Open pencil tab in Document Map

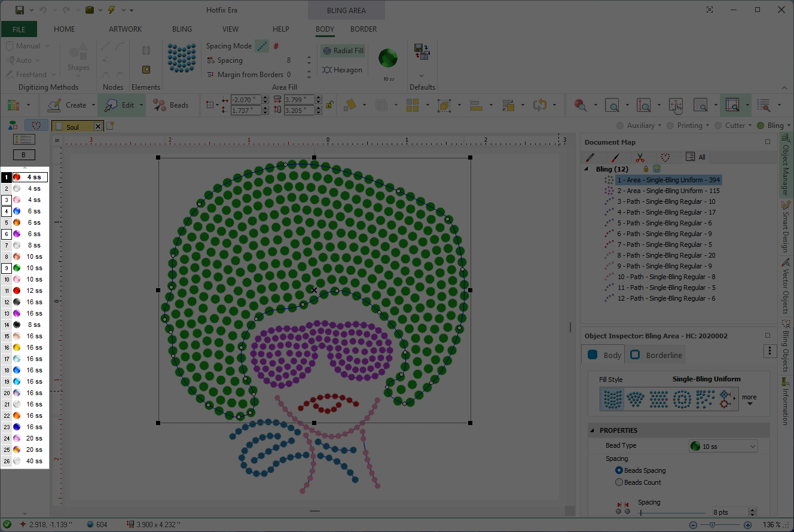coord(590,157)
